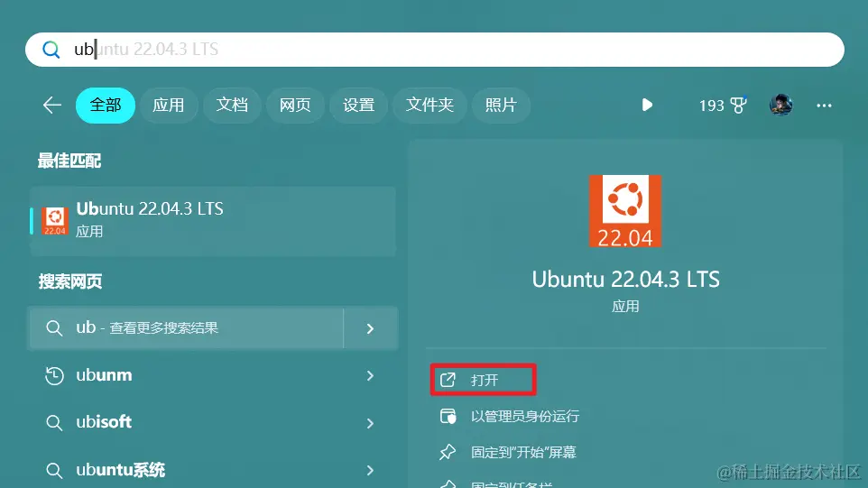Switch to the 照片 filter tab
868x488 pixels.
tap(501, 106)
